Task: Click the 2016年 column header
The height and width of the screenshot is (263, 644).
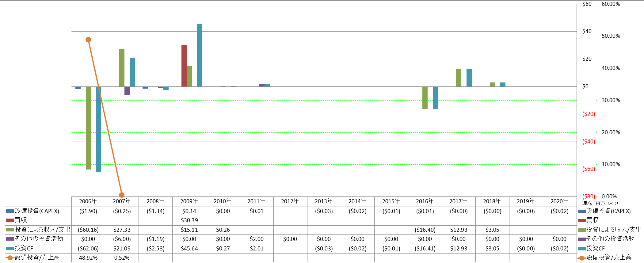Action: 425,201
